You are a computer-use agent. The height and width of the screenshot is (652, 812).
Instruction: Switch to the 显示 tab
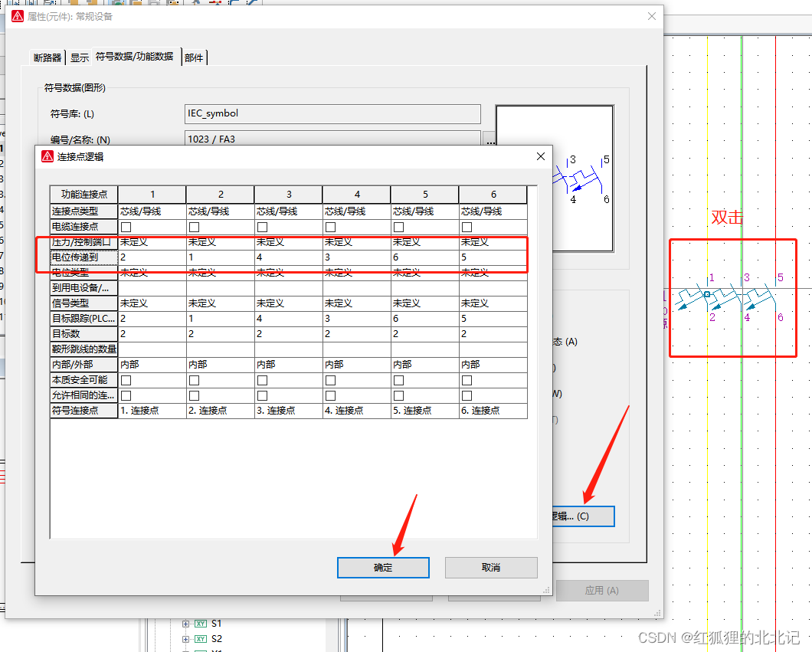[x=80, y=57]
